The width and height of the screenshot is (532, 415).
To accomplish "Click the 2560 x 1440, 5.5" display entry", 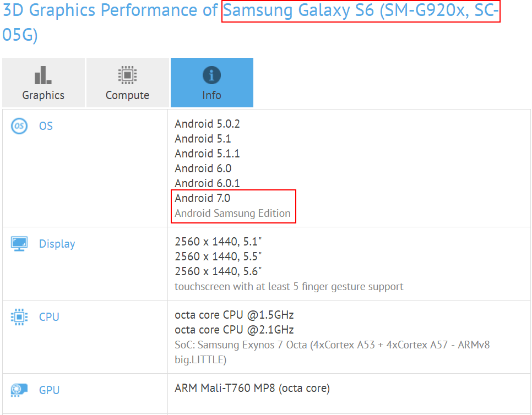I will tap(218, 256).
